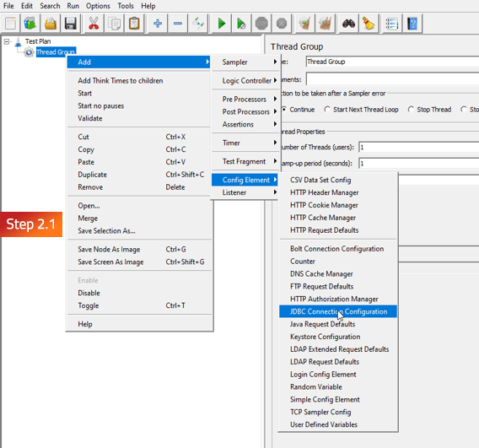Open the Run menu
The width and height of the screenshot is (479, 448).
tap(73, 6)
